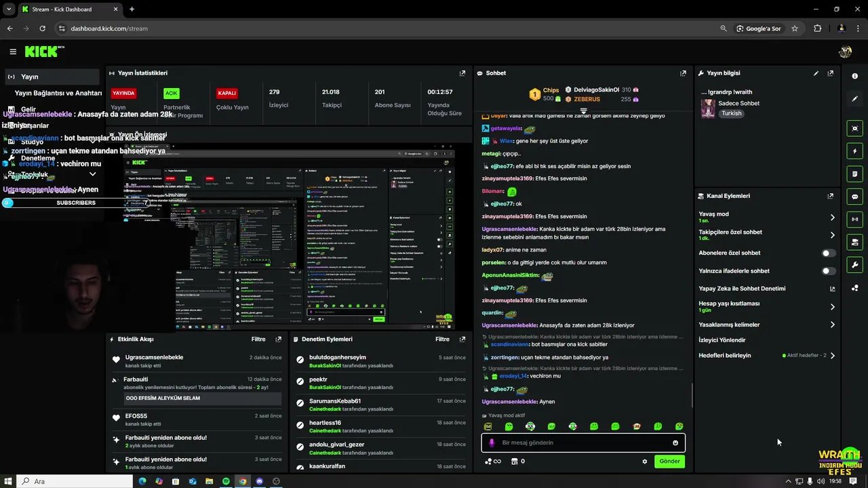
Task: Click the Turkish language tag
Action: point(732,113)
